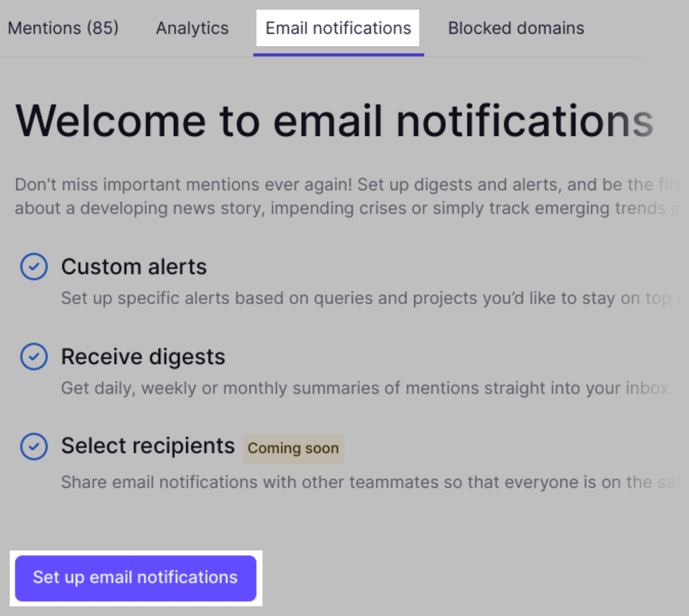The height and width of the screenshot is (616, 689).
Task: Switch to the Blocked domains tab
Action: tap(516, 28)
